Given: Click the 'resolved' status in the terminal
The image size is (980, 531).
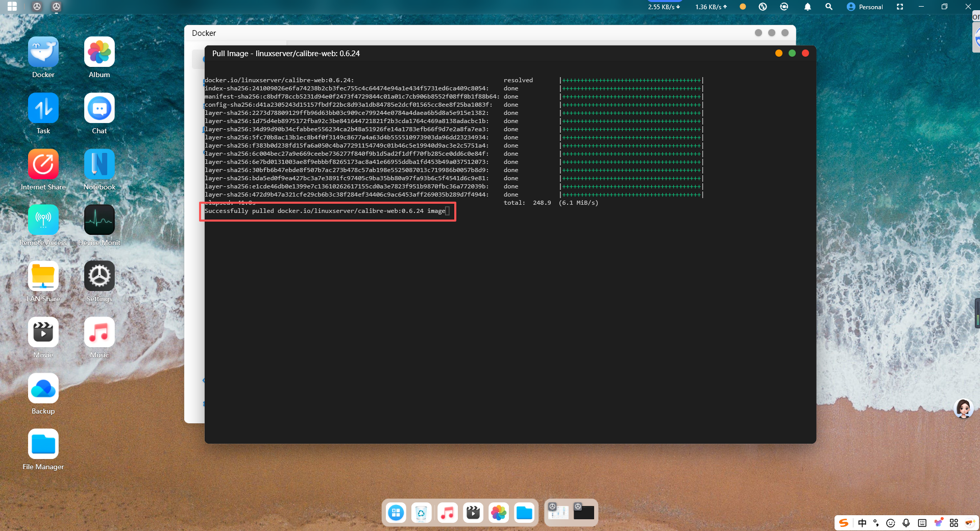Looking at the screenshot, I should point(518,80).
